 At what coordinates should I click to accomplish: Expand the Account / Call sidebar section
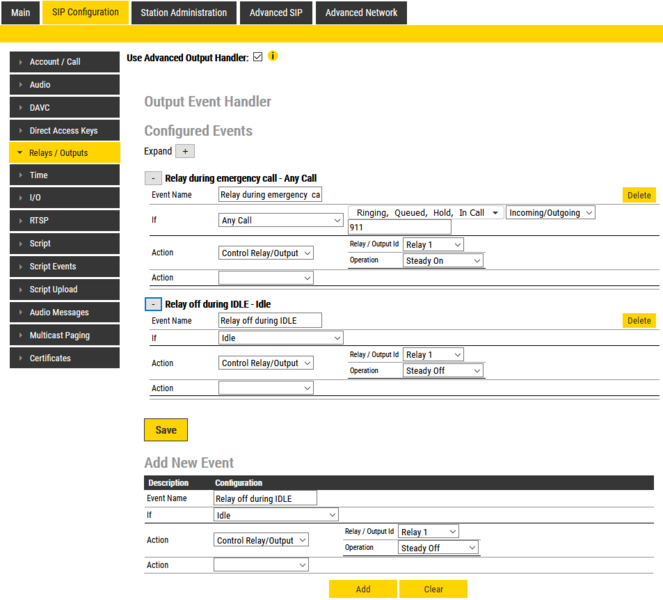point(65,62)
